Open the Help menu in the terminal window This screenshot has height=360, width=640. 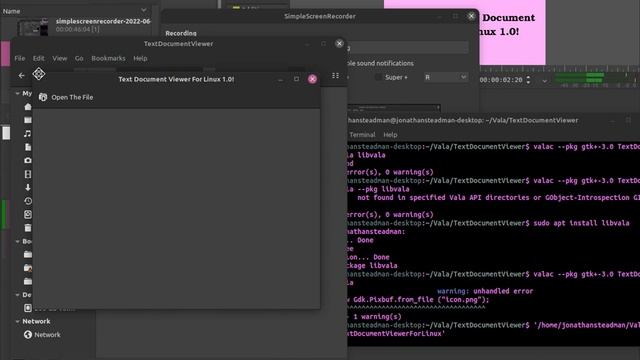390,135
